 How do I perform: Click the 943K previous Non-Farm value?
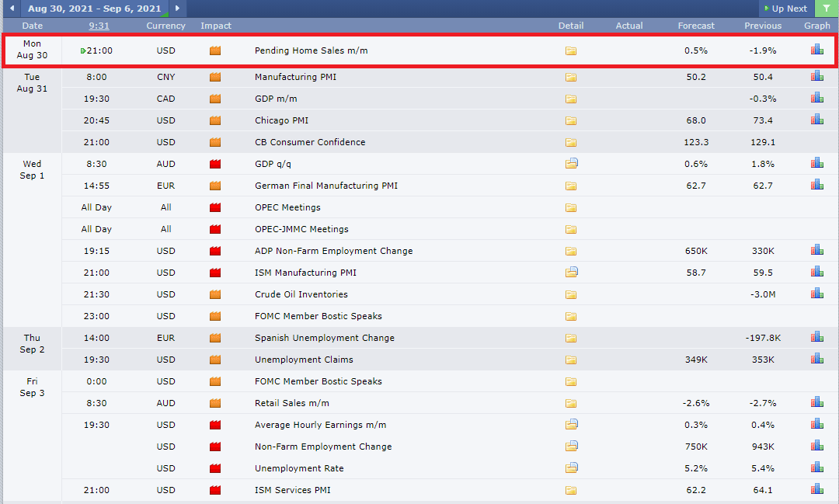(763, 447)
